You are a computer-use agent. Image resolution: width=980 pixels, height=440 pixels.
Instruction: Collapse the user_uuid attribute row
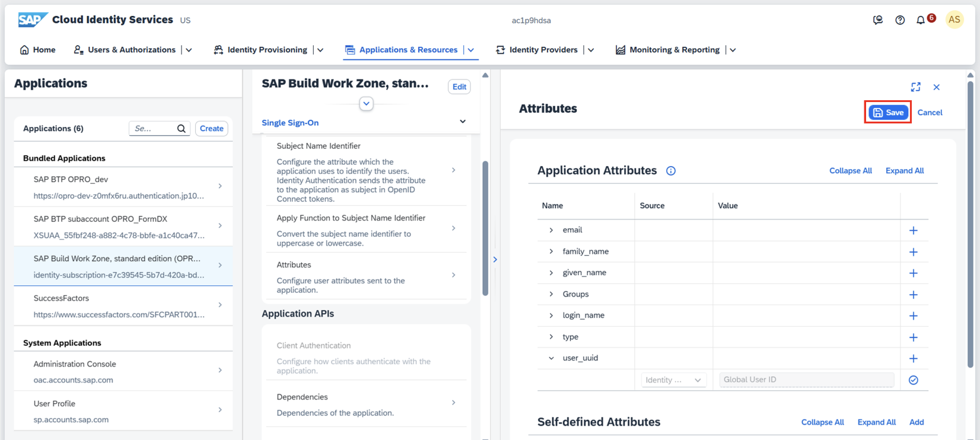pyautogui.click(x=551, y=358)
